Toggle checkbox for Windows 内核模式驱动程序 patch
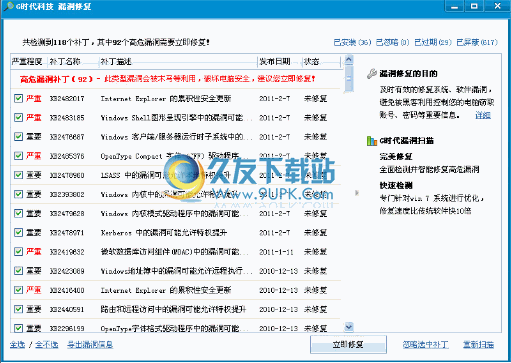The width and height of the screenshot is (511, 363). pos(18,213)
